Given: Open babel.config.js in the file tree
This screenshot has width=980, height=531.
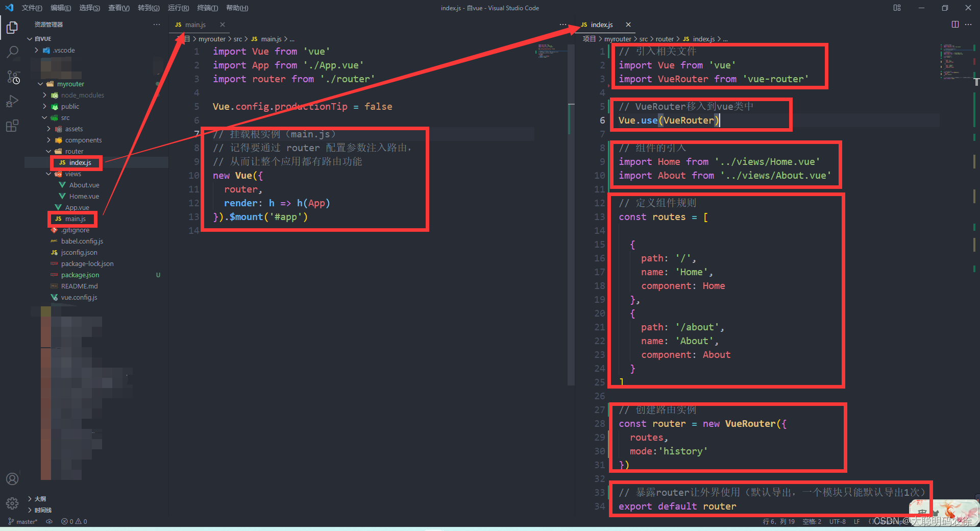Looking at the screenshot, I should pyautogui.click(x=97, y=241).
